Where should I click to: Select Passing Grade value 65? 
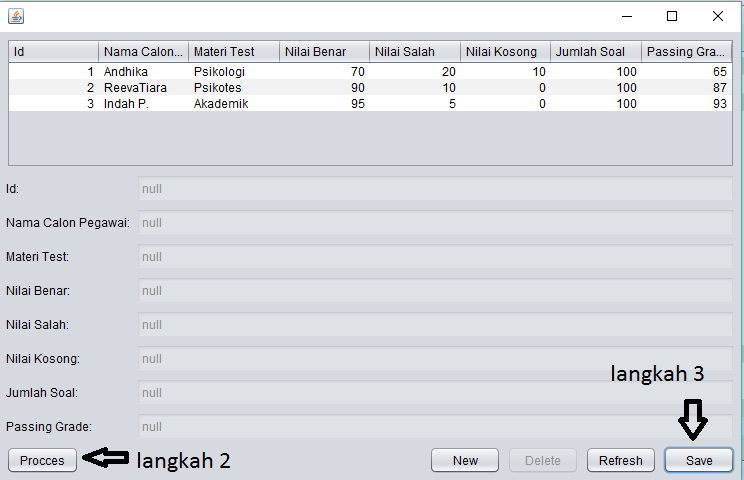pos(687,72)
